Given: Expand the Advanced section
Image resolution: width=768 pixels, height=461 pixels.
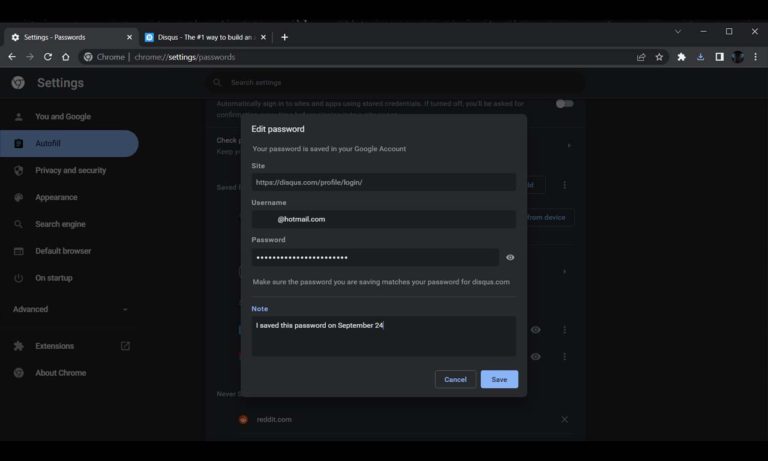Looking at the screenshot, I should [x=69, y=309].
